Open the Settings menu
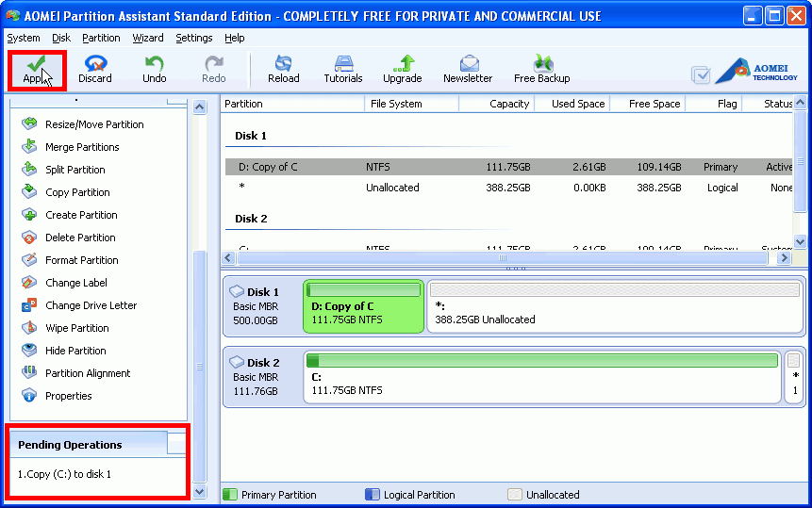 coord(193,38)
